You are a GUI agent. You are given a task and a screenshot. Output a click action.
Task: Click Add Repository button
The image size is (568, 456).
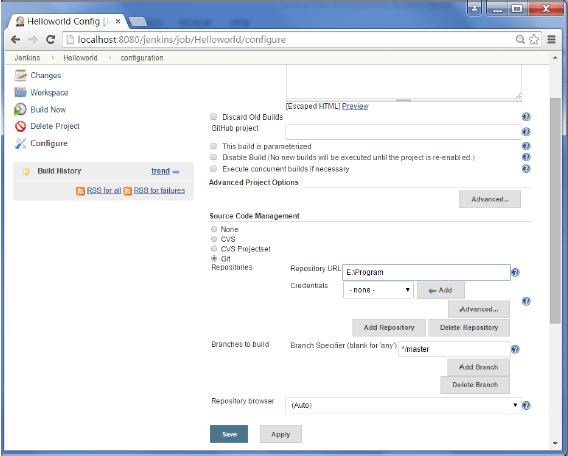click(x=389, y=327)
